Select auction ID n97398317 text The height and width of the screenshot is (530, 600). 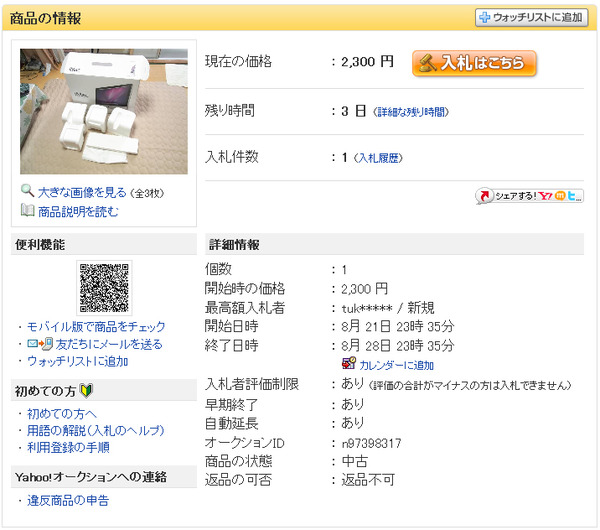371,444
